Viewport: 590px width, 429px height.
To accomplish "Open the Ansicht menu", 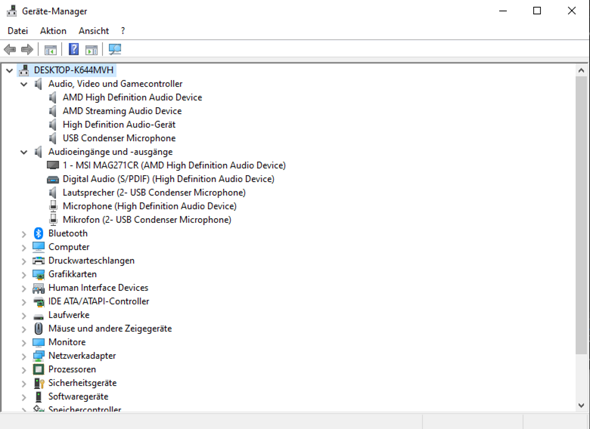I will [94, 31].
